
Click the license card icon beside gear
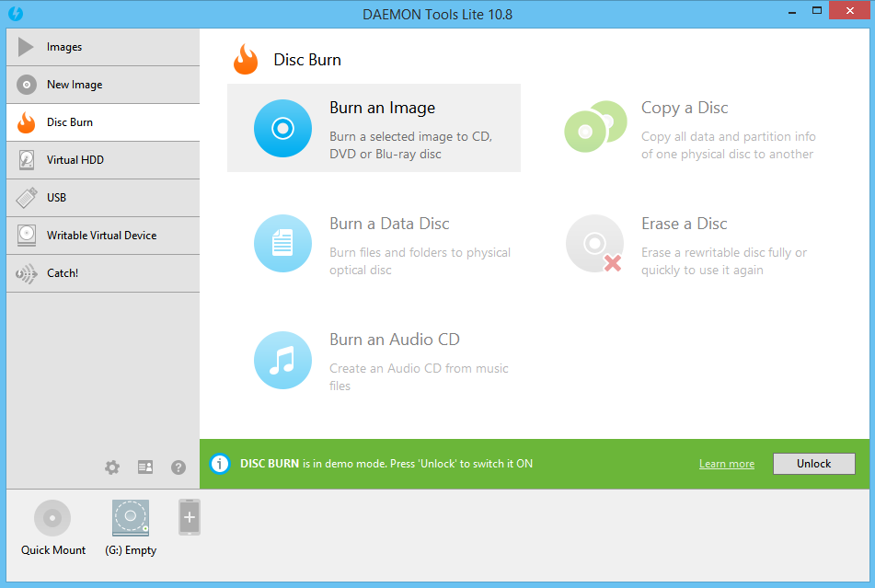[x=145, y=467]
